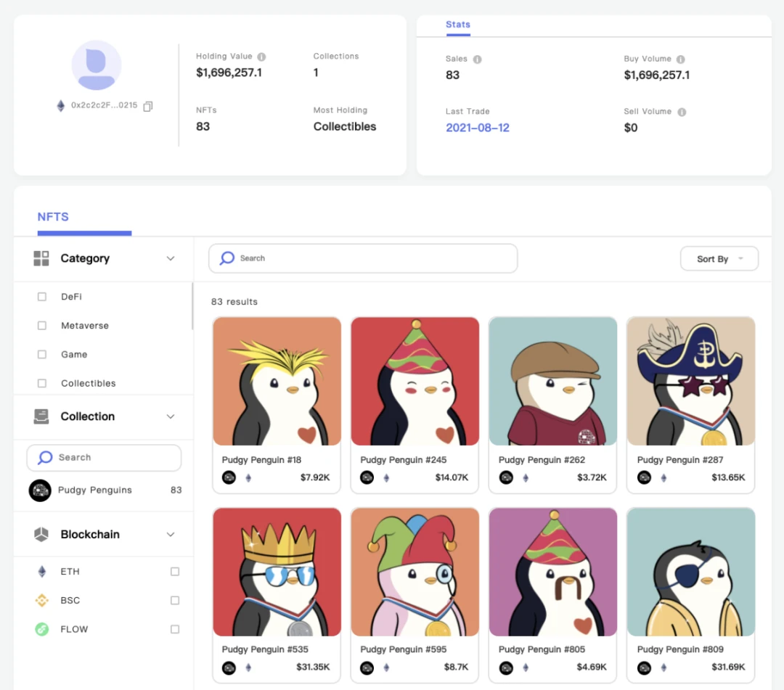The width and height of the screenshot is (784, 690).
Task: Click the magnifier icon in the NFT search bar
Action: tap(227, 258)
